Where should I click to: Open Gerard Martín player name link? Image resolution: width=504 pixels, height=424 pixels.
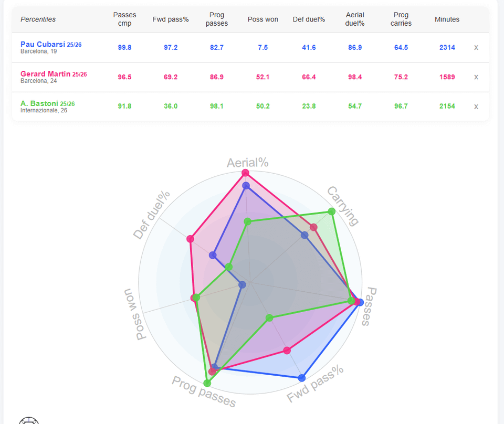tap(45, 74)
